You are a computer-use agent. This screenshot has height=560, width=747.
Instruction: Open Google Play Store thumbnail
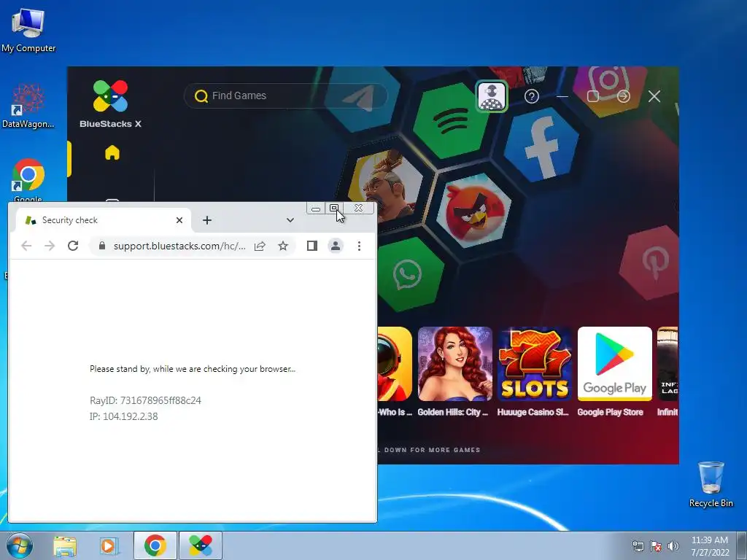614,364
